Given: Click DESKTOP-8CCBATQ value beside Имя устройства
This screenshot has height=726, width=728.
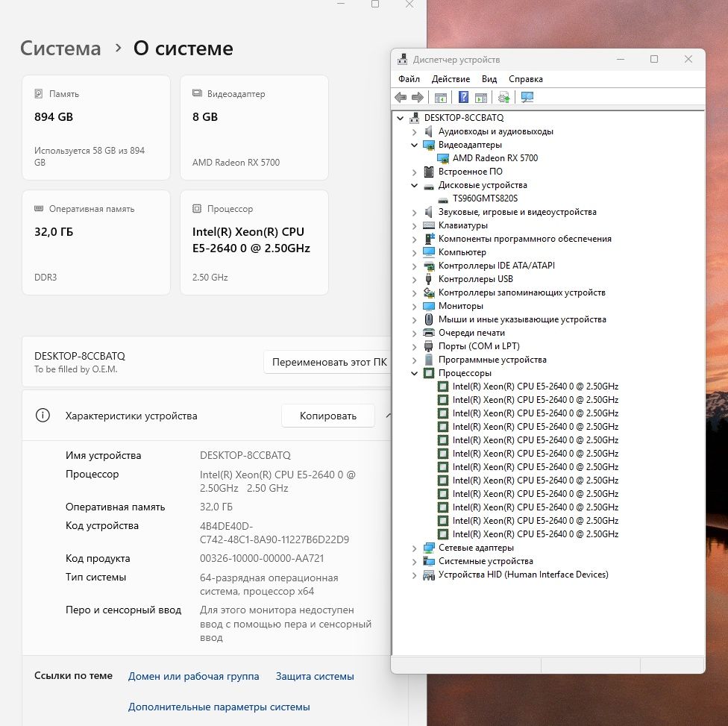Looking at the screenshot, I should coord(245,455).
